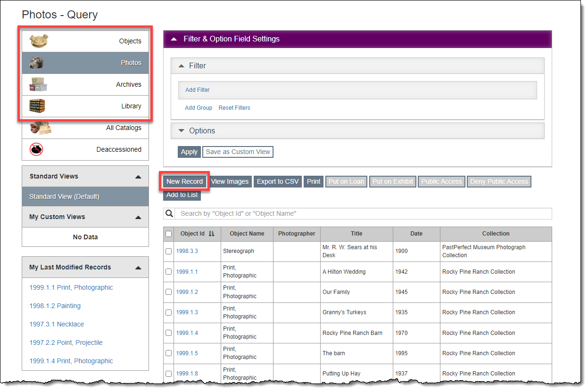Click the All Catalogs icon
Viewport: 588px width, 391px height.
40,128
